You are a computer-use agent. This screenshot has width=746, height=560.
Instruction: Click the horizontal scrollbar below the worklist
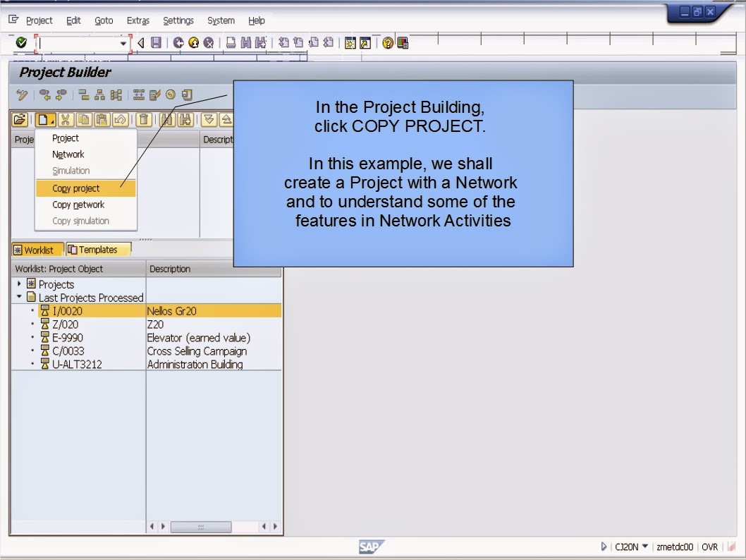coord(200,526)
